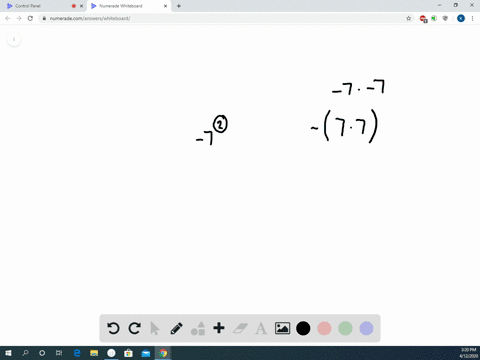The width and height of the screenshot is (480, 360).
Task: Open Microsoft Store from taskbar
Action: click(x=128, y=353)
